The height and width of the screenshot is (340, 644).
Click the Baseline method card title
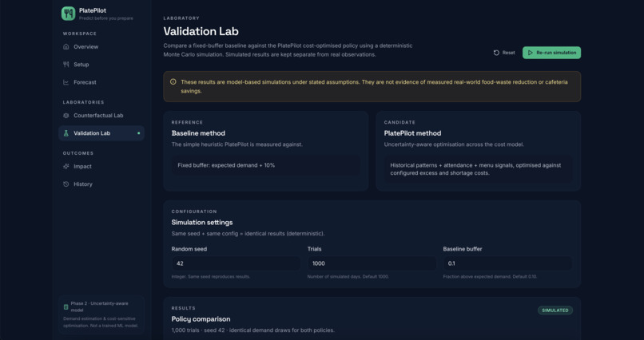tap(198, 133)
